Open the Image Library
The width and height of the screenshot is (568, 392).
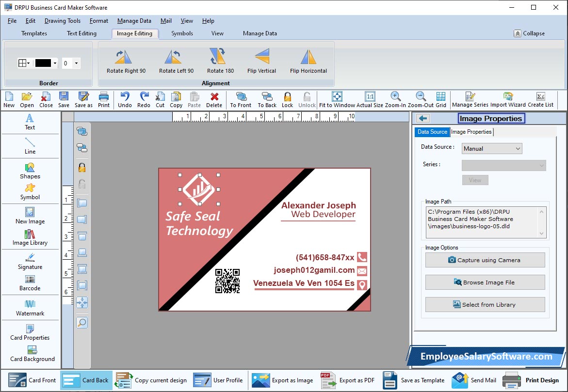pos(30,237)
